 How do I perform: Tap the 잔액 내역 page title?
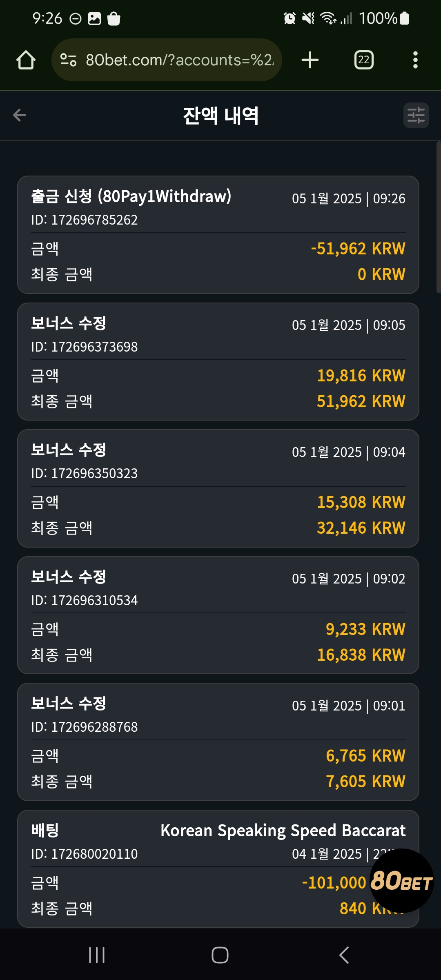(220, 116)
